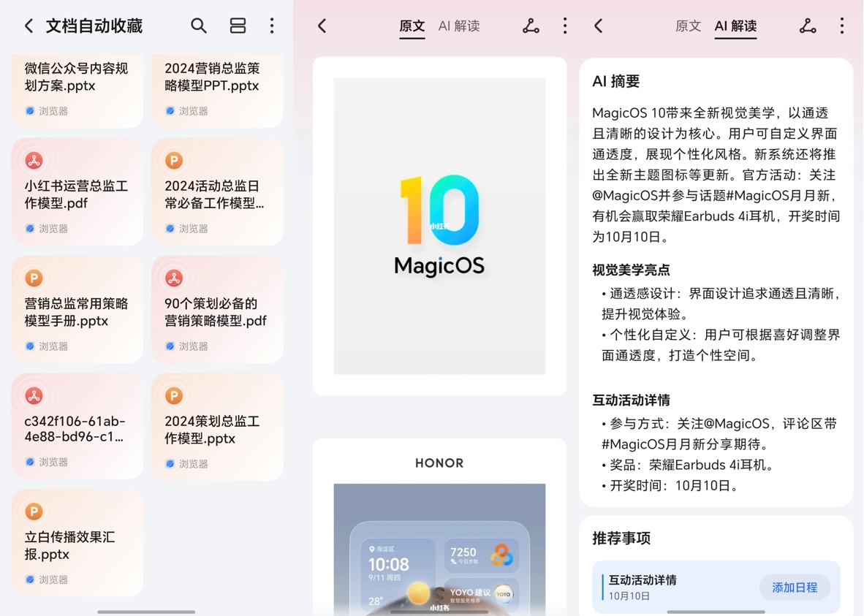Open the three-dot menu on the 原文 screen
The image size is (864, 616).
(565, 25)
